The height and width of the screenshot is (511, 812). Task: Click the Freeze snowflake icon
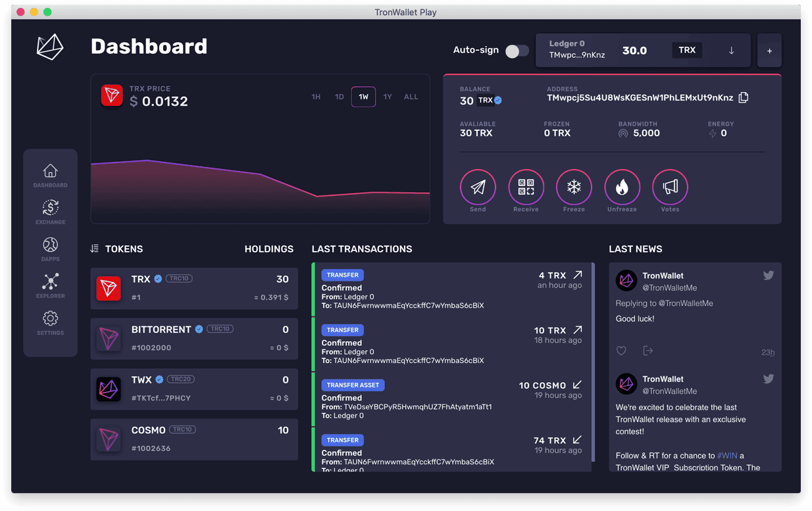pos(574,187)
